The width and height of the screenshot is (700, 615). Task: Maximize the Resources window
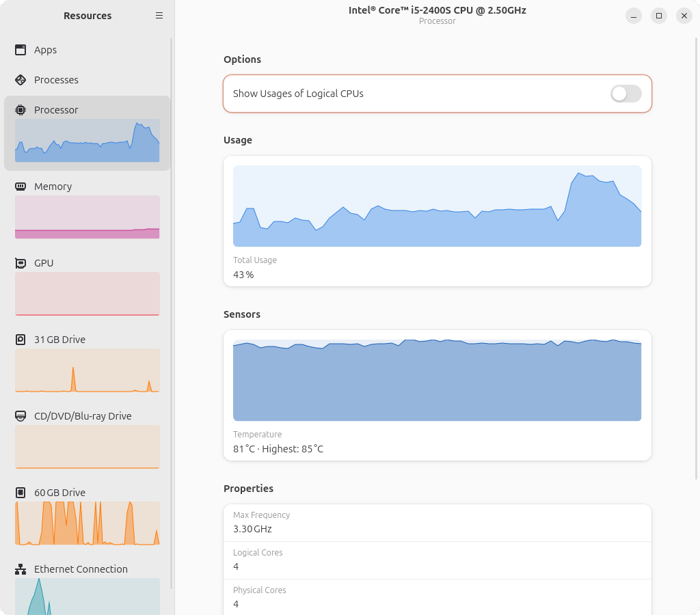(x=659, y=16)
